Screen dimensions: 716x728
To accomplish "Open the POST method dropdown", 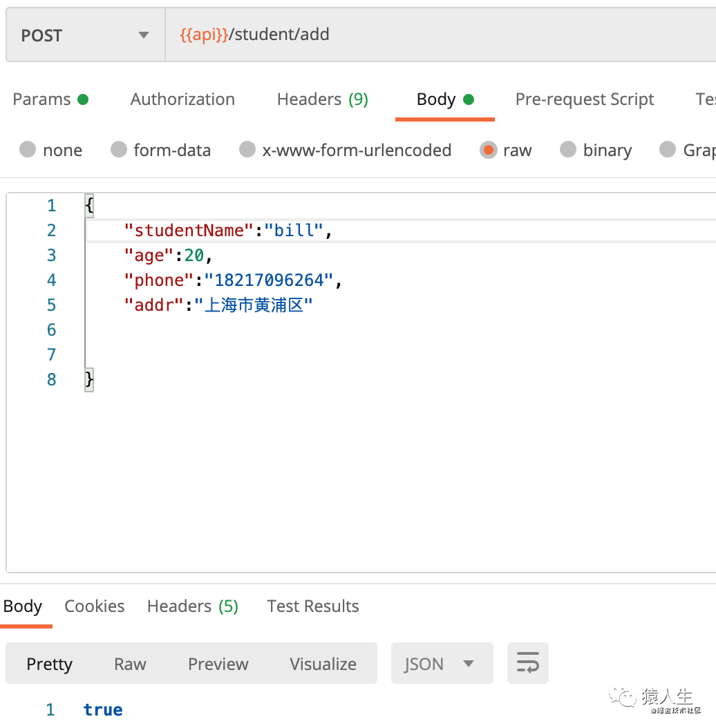I will click(85, 35).
